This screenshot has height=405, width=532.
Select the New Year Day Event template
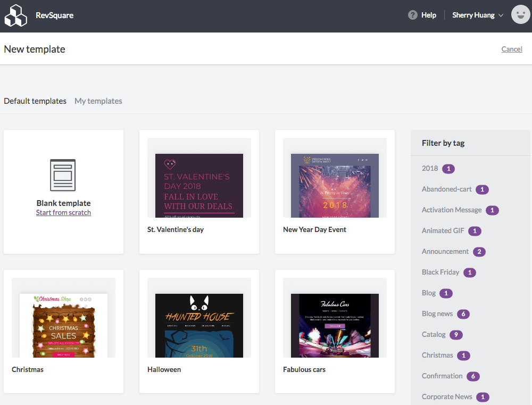(335, 185)
